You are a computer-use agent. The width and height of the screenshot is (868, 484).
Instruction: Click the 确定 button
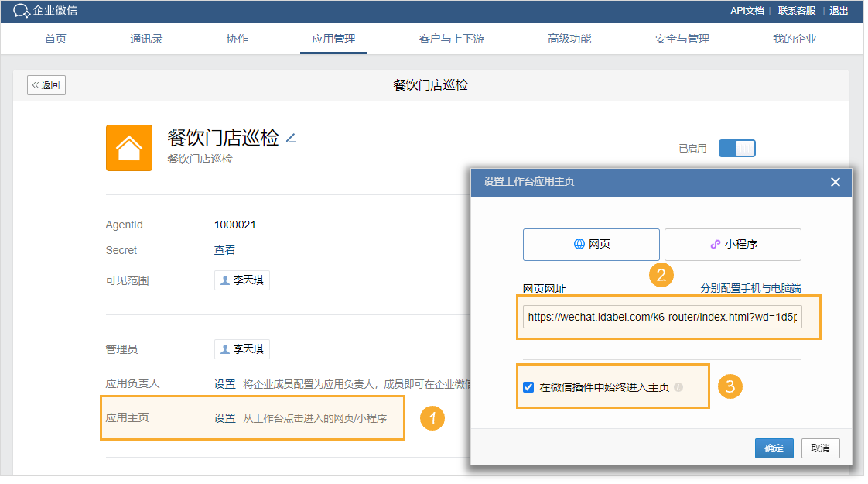click(774, 448)
